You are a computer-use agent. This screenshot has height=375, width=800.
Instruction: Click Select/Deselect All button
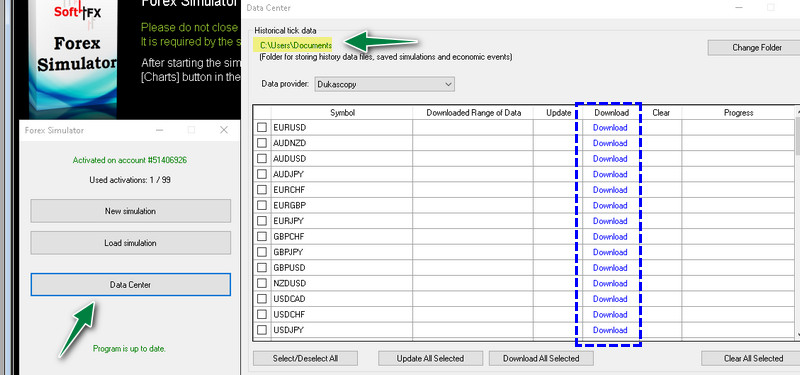[305, 358]
